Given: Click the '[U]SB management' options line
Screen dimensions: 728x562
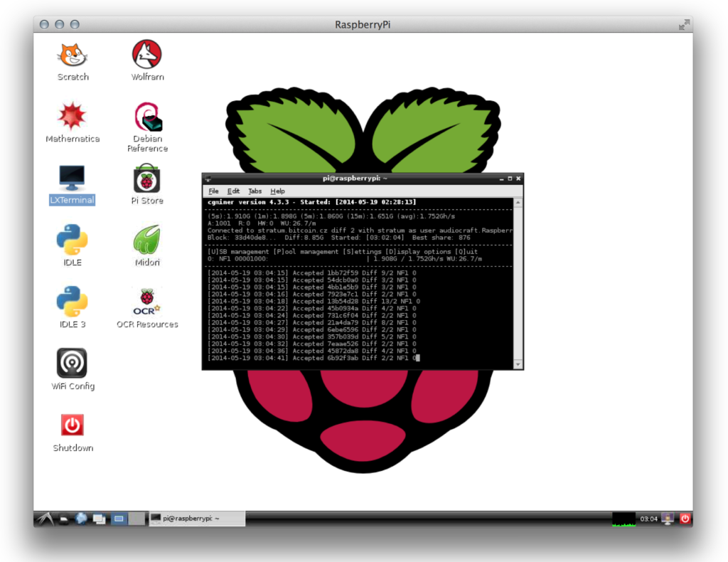Looking at the screenshot, I should [342, 251].
